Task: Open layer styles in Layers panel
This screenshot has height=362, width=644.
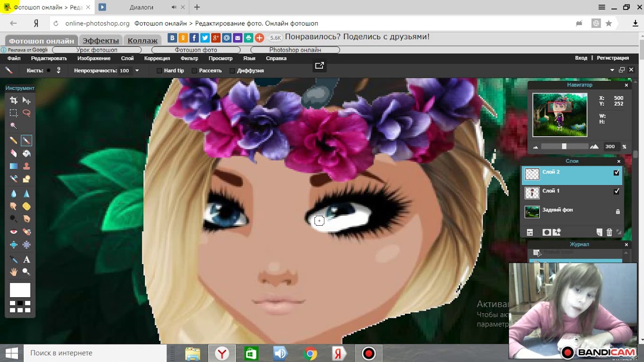Action: [x=556, y=232]
